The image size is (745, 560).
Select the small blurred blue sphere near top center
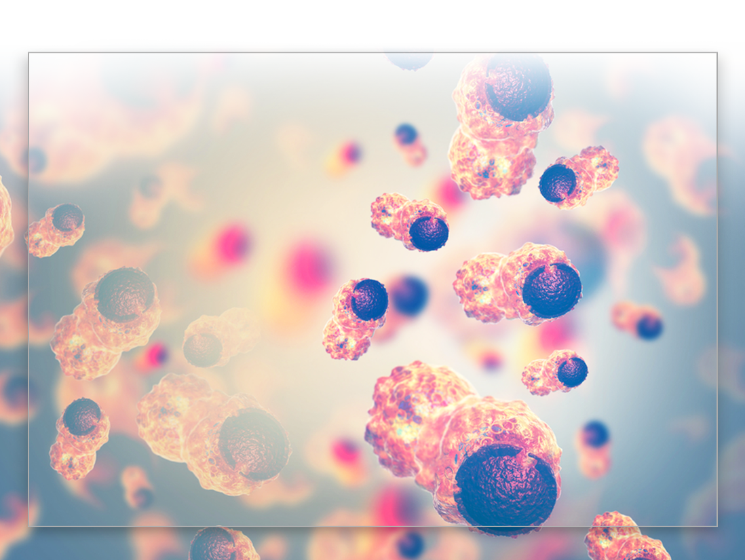point(406,134)
